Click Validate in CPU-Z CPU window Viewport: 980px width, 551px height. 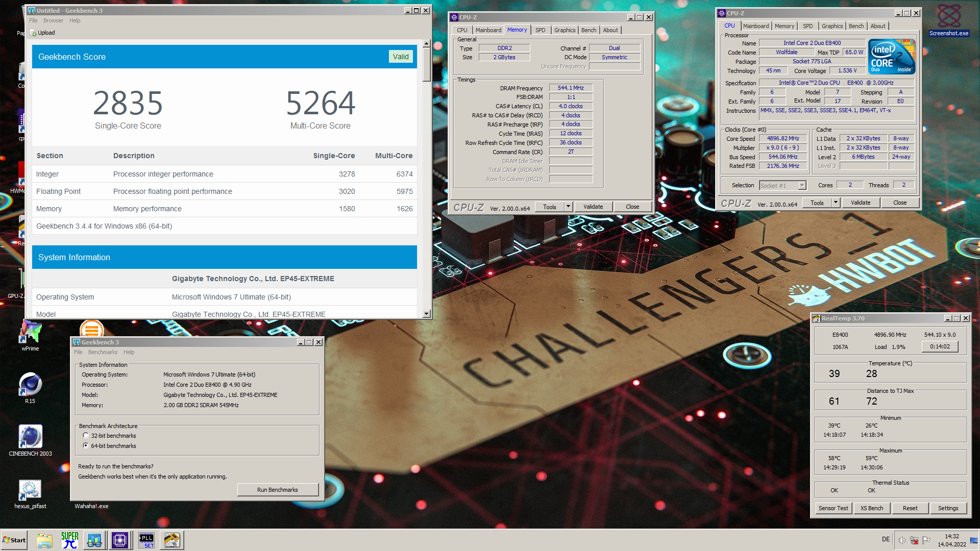tap(861, 203)
